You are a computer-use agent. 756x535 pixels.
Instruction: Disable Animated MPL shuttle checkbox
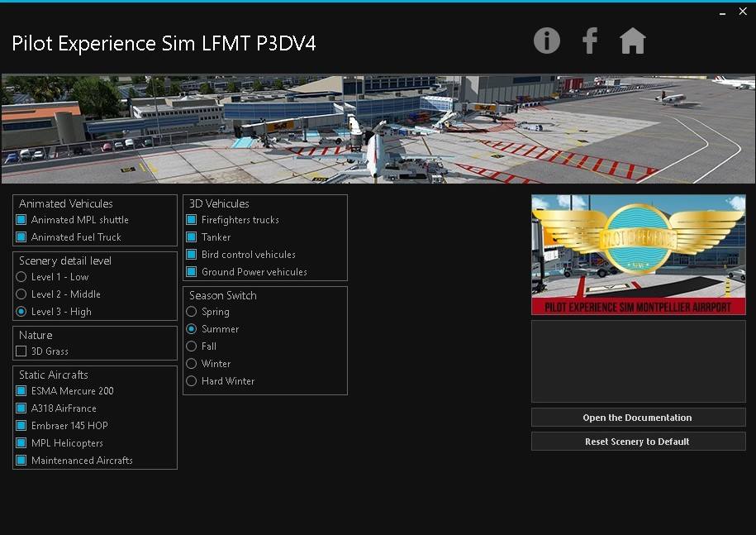tap(21, 220)
